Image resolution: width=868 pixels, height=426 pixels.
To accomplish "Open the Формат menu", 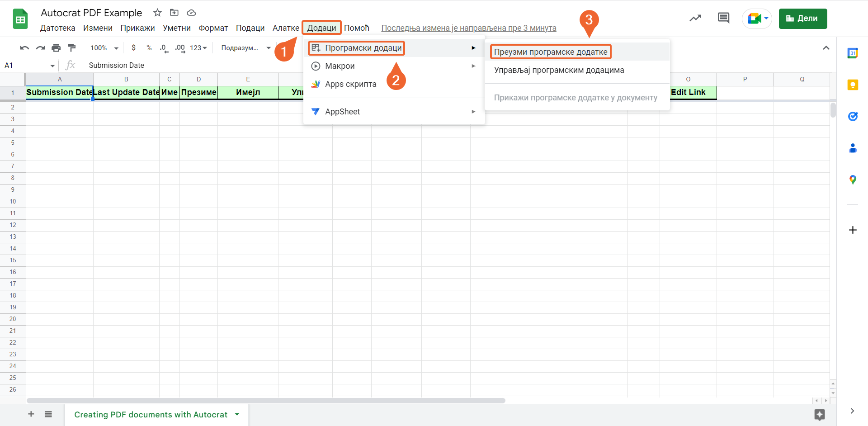I will [213, 28].
